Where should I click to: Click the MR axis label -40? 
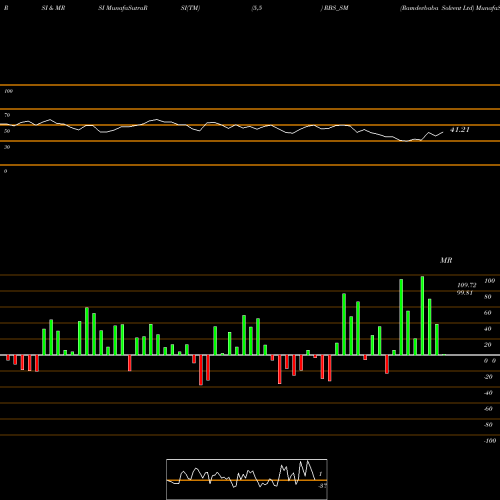coord(488,393)
